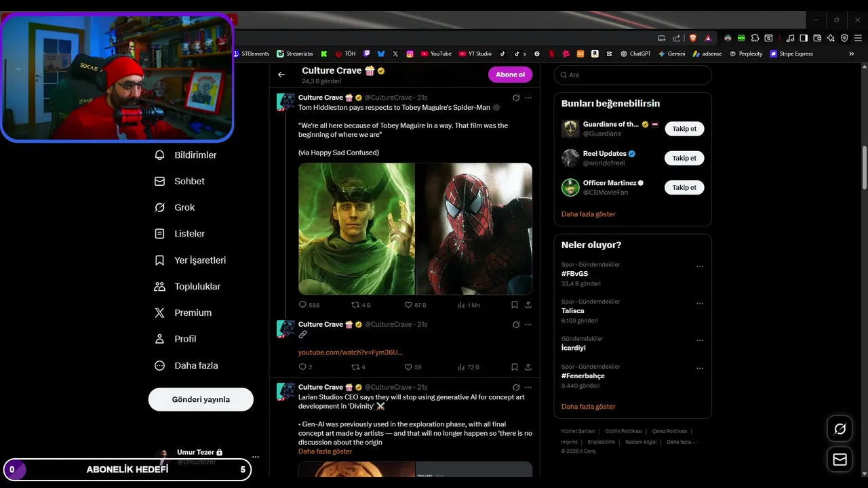Click the Profil person icon
868x488 pixels.
(160, 339)
